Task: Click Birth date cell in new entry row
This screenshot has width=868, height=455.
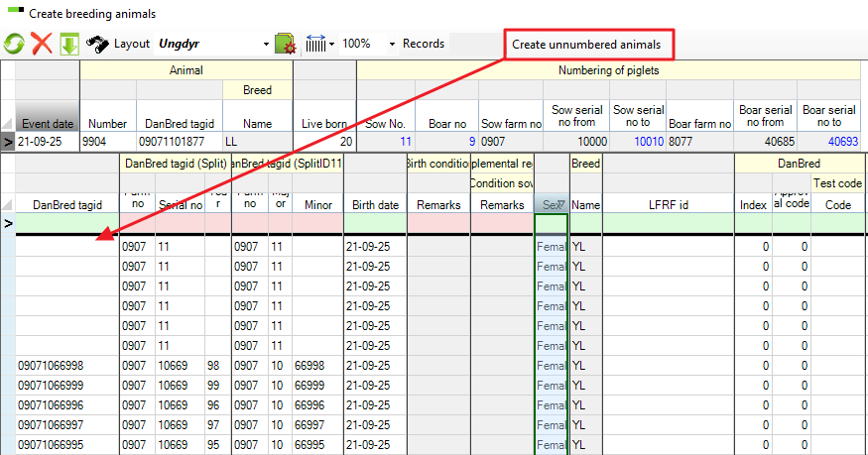Action: [375, 223]
